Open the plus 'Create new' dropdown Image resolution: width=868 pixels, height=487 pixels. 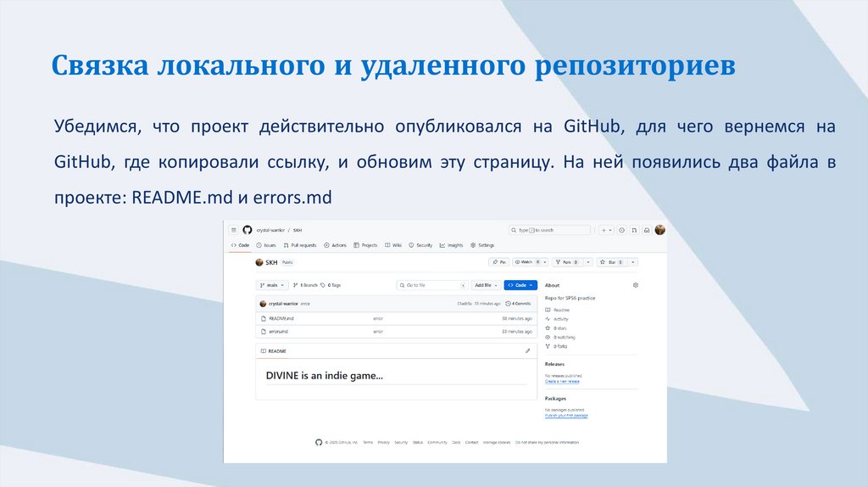[607, 230]
